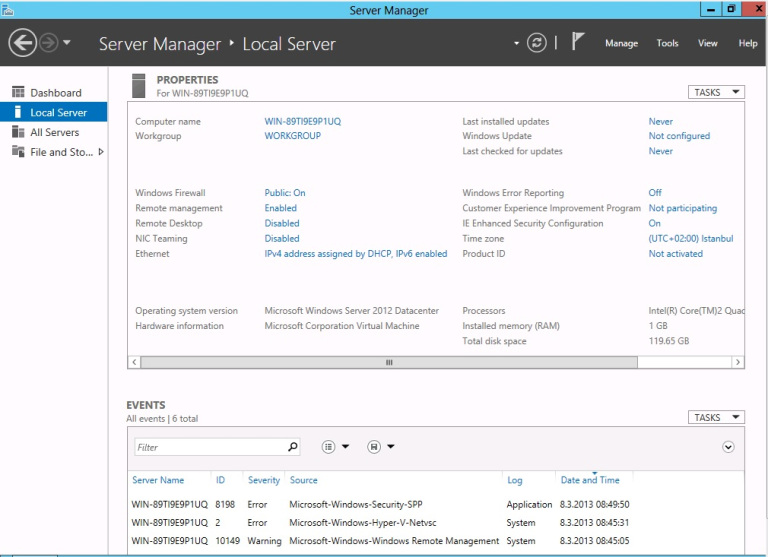
Task: Open the Tools menu
Action: pos(667,43)
